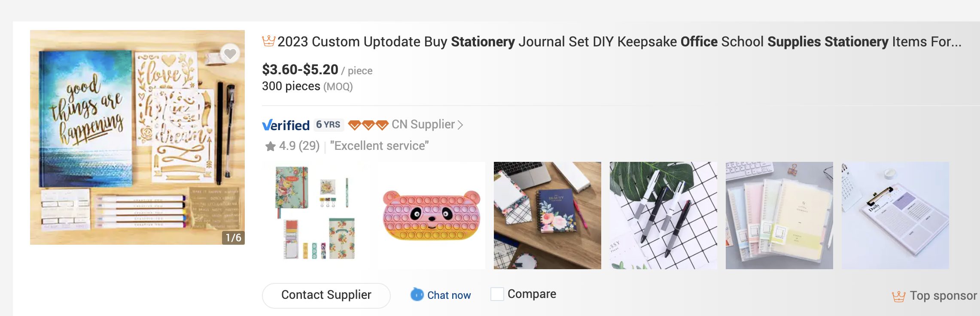Screen dimensions: 980x316
Task: Open the 4.9 (29) reviews rating
Action: pos(299,146)
